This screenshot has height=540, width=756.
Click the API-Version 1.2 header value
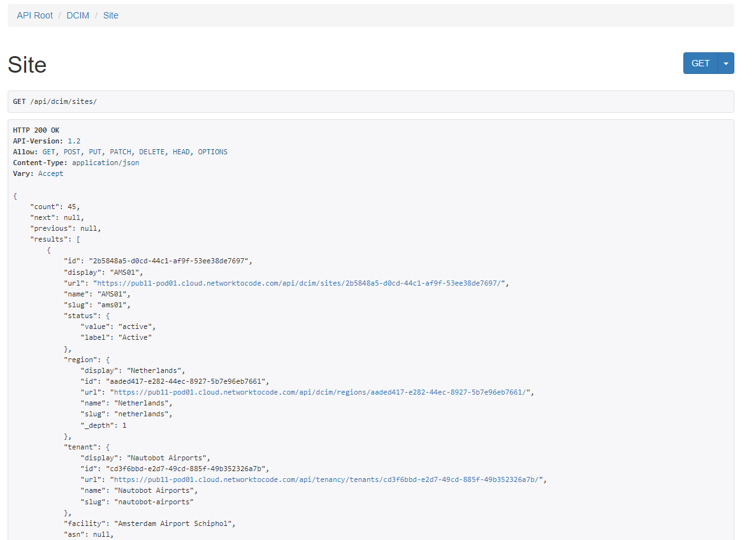[74, 141]
